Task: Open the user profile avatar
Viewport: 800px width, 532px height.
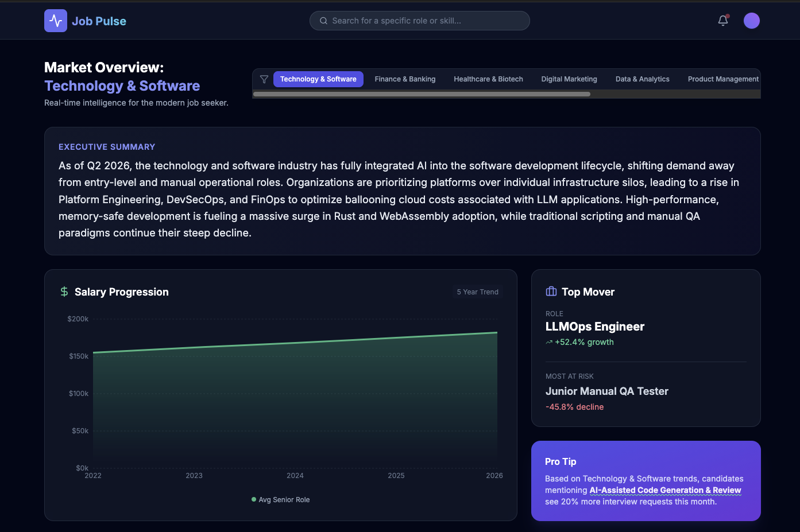Action: click(x=752, y=21)
